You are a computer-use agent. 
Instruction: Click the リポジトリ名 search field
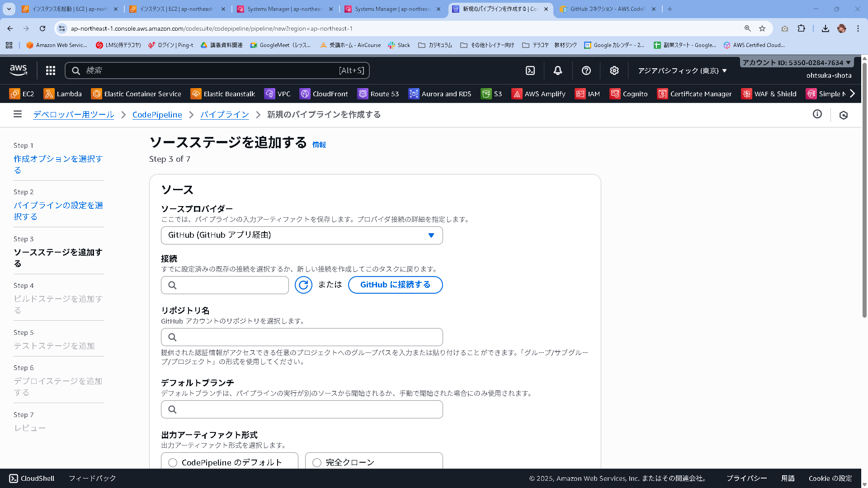[x=302, y=337]
